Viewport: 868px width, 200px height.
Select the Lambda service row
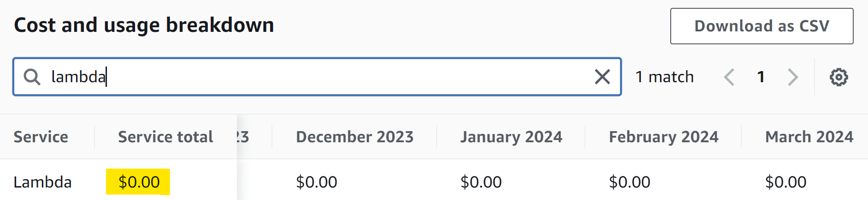(x=42, y=182)
